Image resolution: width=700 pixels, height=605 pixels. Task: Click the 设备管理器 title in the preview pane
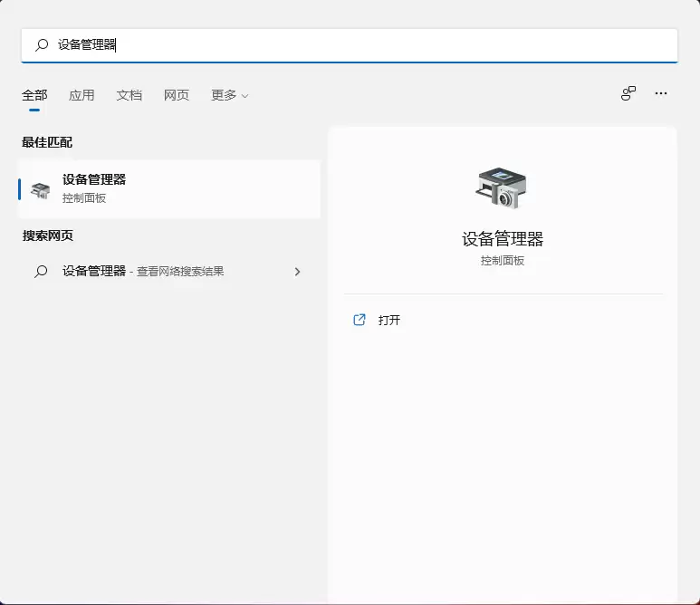pyautogui.click(x=503, y=239)
